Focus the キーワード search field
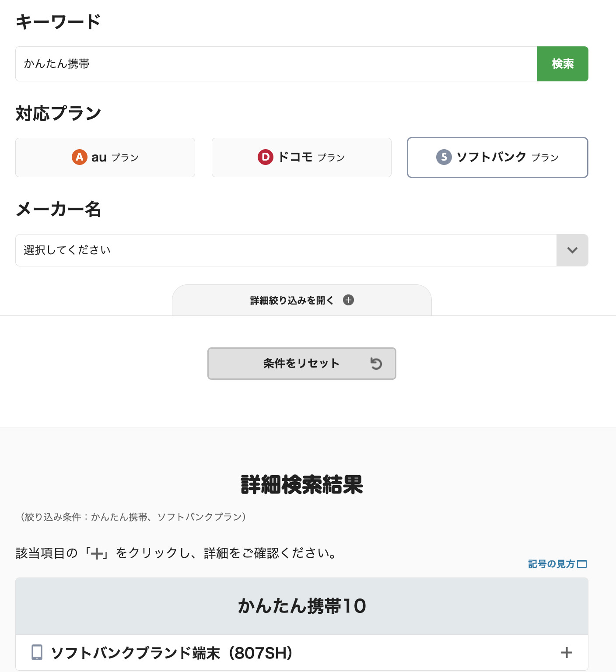616x672 pixels. [x=276, y=64]
